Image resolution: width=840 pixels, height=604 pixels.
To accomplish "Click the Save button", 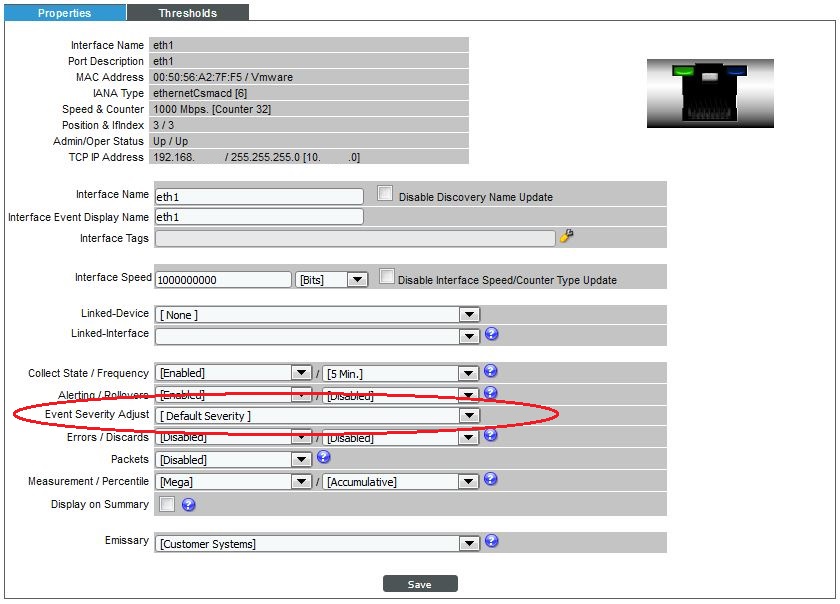I will coord(420,584).
